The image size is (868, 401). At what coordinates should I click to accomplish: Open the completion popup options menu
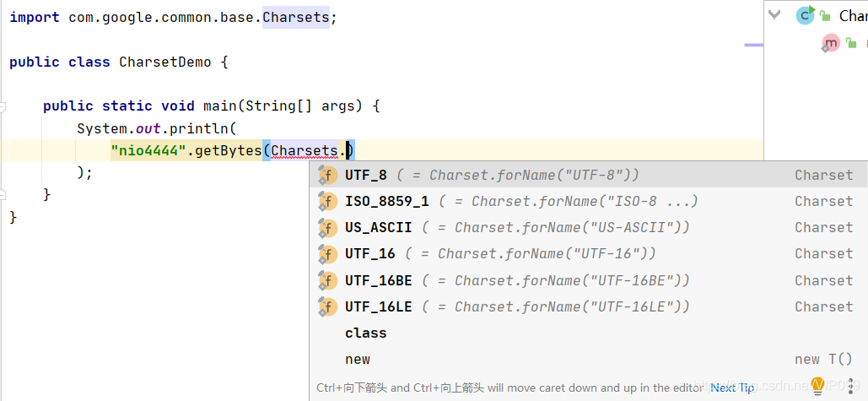coord(850,386)
